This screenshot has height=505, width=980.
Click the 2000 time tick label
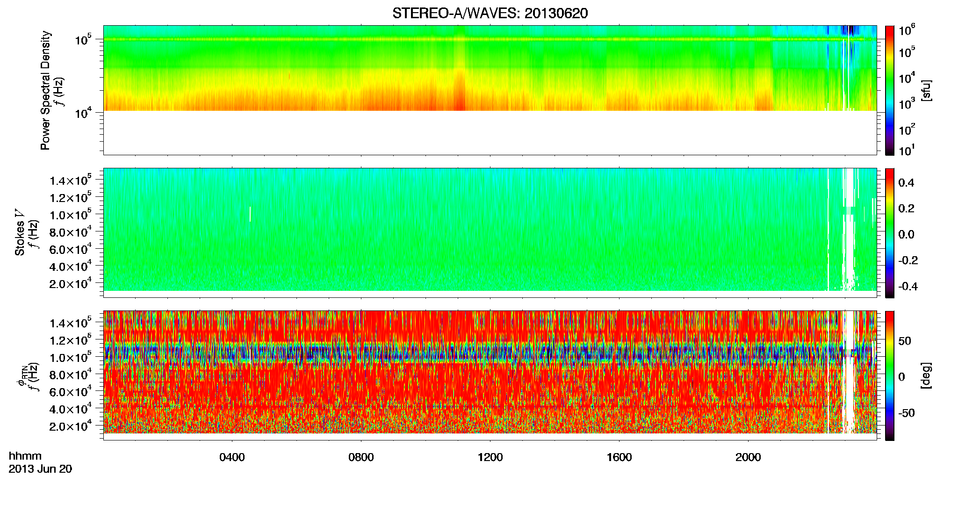[748, 457]
